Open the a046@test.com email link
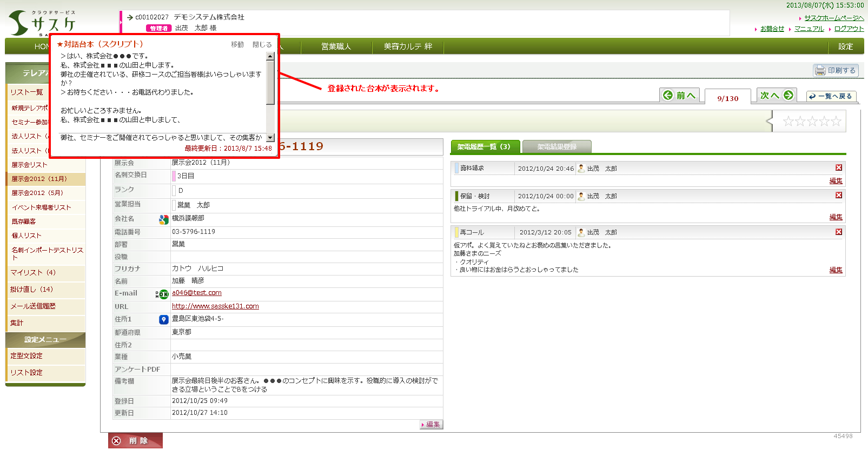This screenshot has height=450, width=868. coord(197,293)
